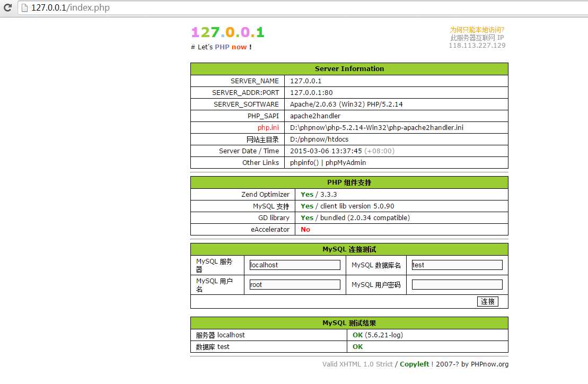Viewport: 588px width, 384px height.
Task: Click the '此服务器互联网 IP' text
Action: [x=477, y=38]
